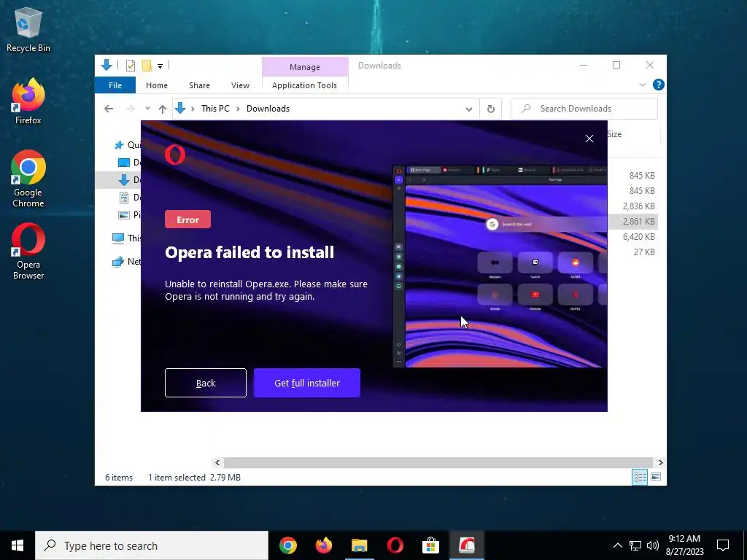Click the taskbar search box

152,545
